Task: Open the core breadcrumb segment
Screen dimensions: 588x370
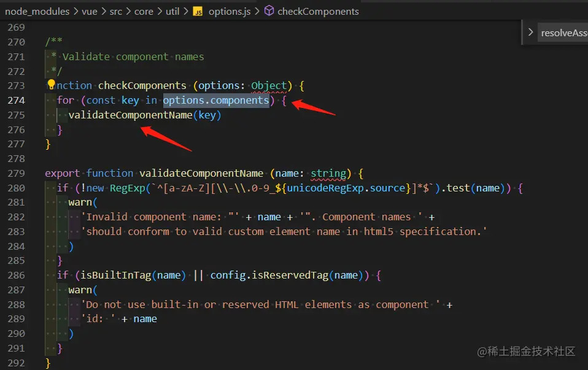Action: [x=144, y=12]
